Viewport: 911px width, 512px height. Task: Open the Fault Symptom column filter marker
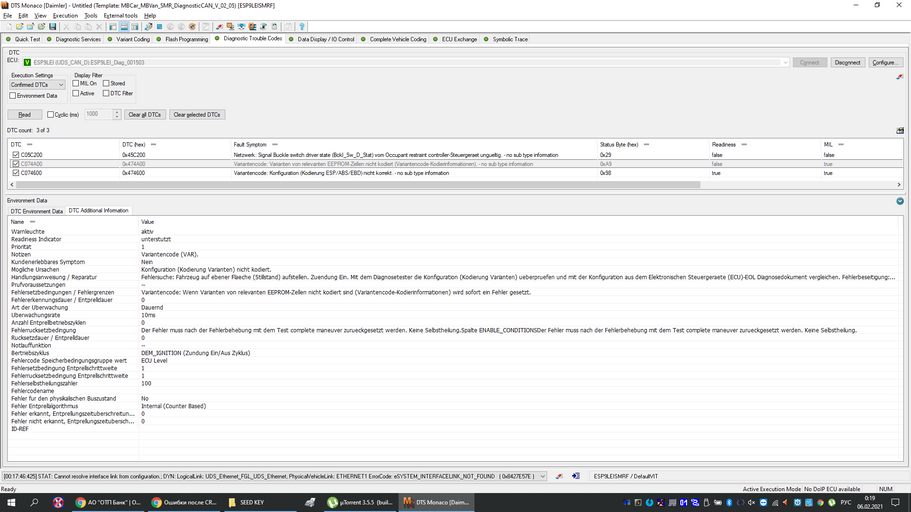pyautogui.click(x=275, y=144)
